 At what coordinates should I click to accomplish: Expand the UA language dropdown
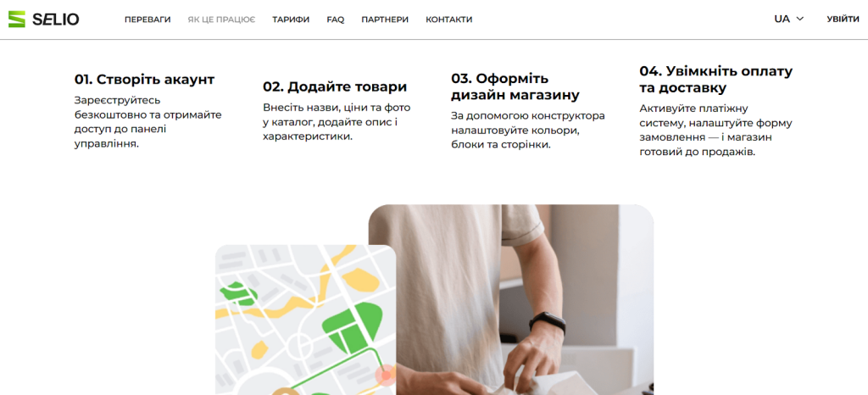click(789, 19)
